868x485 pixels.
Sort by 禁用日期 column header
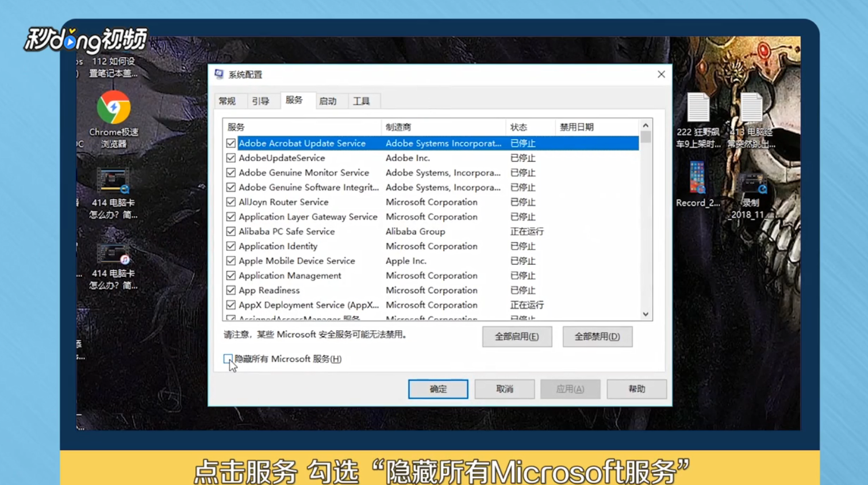click(597, 127)
